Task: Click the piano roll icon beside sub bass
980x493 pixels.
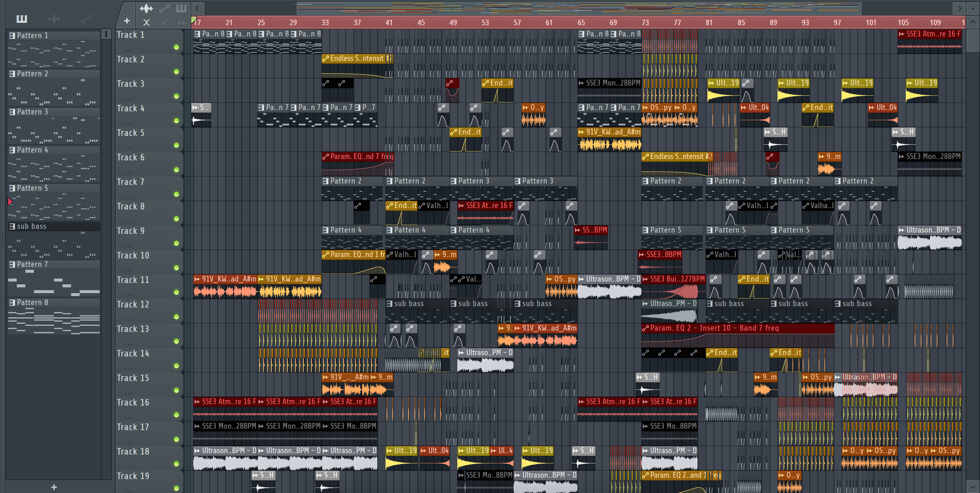Action: pos(12,226)
